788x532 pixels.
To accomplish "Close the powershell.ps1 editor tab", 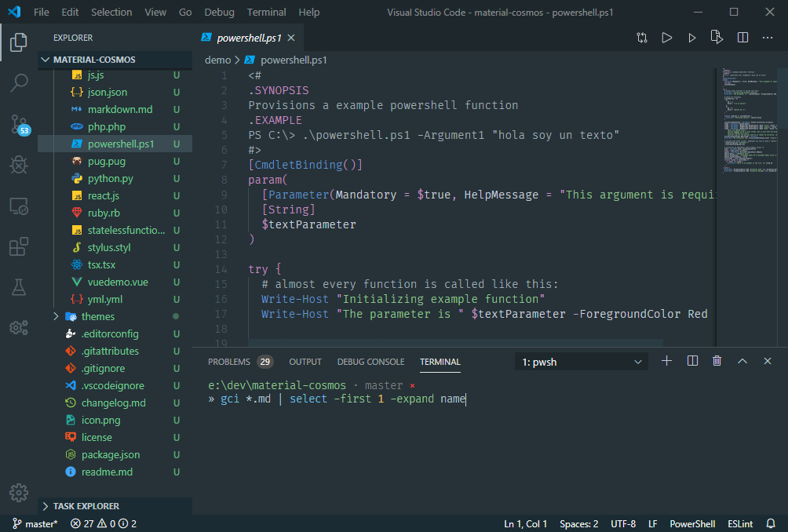I will pos(291,38).
